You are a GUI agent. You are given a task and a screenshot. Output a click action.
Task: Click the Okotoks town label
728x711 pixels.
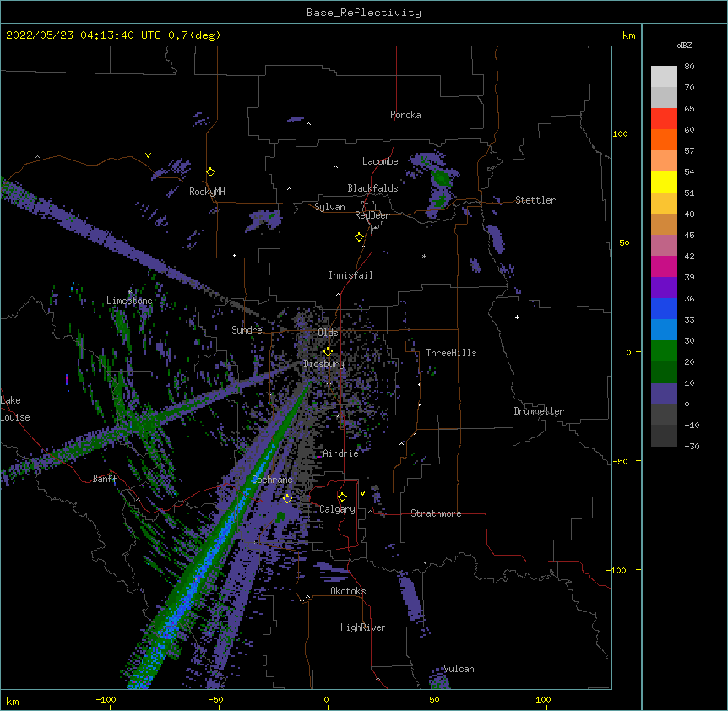click(x=348, y=591)
